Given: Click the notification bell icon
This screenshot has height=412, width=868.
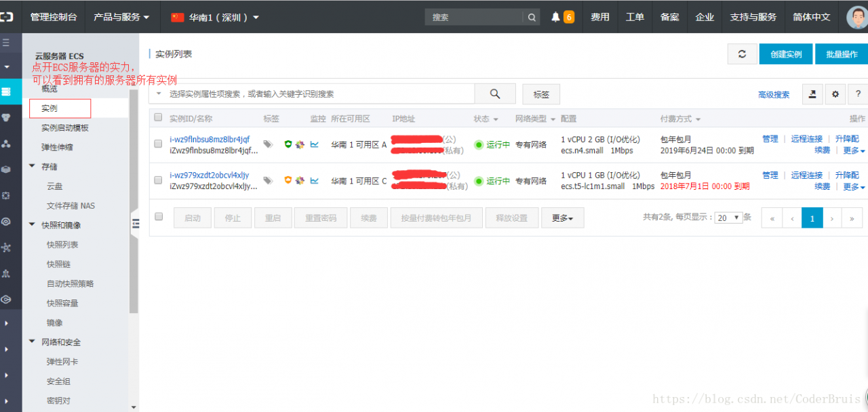Looking at the screenshot, I should 555,17.
